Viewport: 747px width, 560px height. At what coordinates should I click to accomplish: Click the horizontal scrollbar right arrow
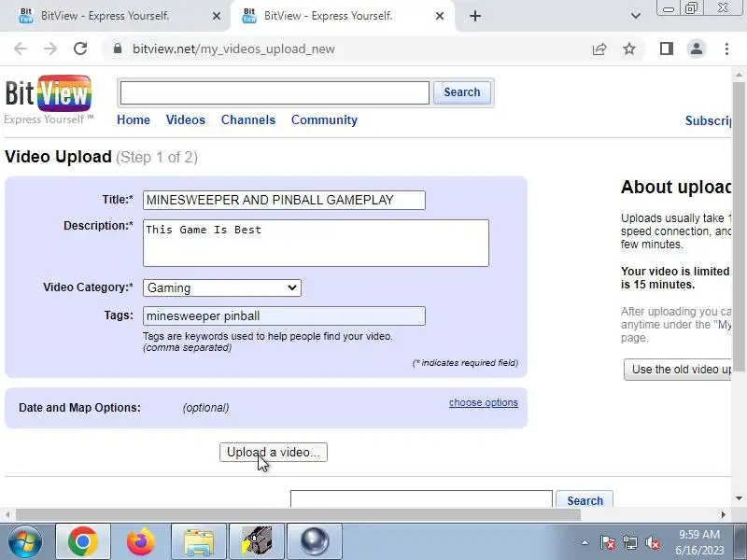(x=724, y=515)
